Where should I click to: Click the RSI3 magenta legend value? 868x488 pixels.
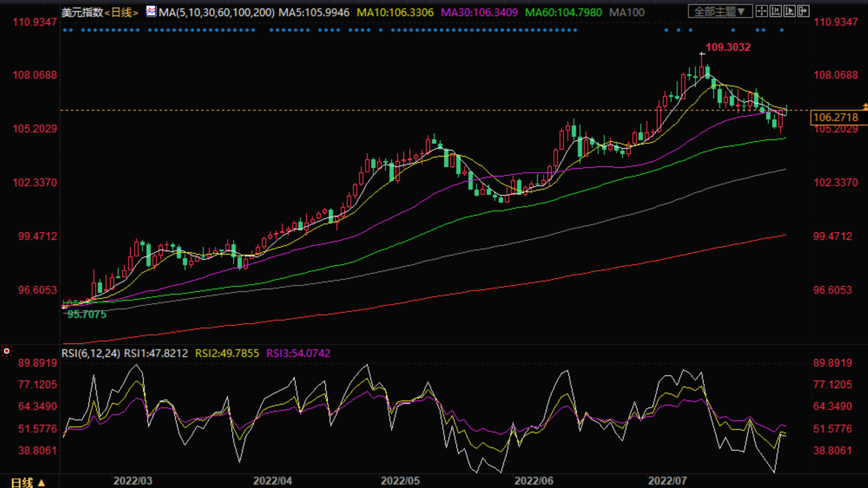click(x=298, y=353)
